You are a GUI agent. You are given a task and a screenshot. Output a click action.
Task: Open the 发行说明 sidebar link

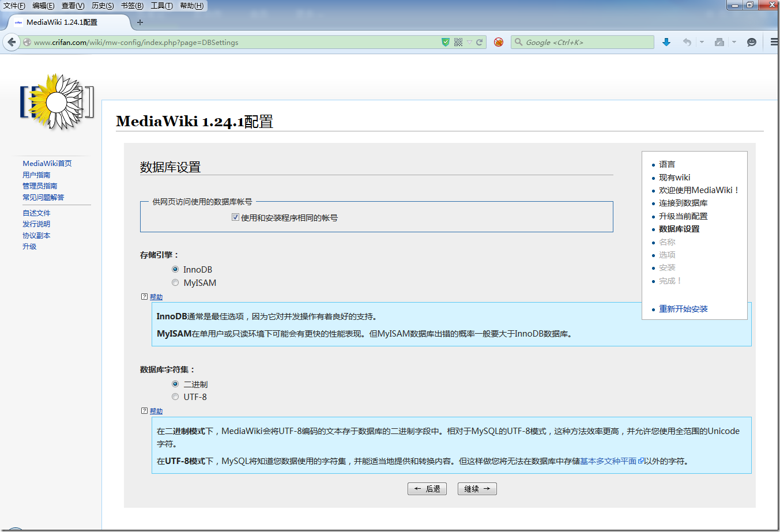pos(36,224)
